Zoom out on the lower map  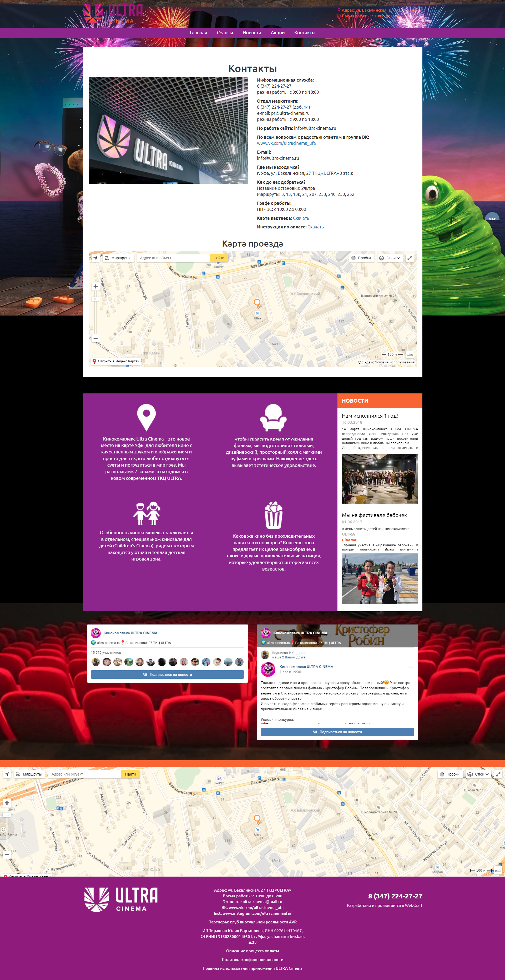pos(7,854)
